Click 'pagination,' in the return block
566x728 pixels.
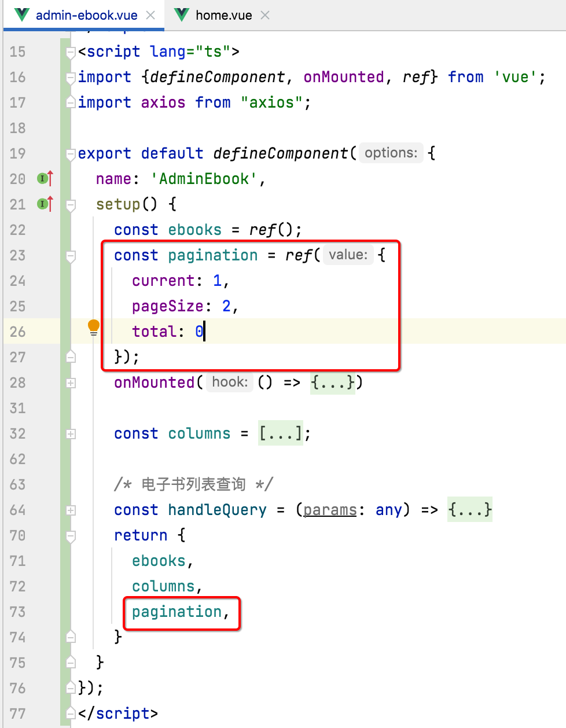[181, 612]
